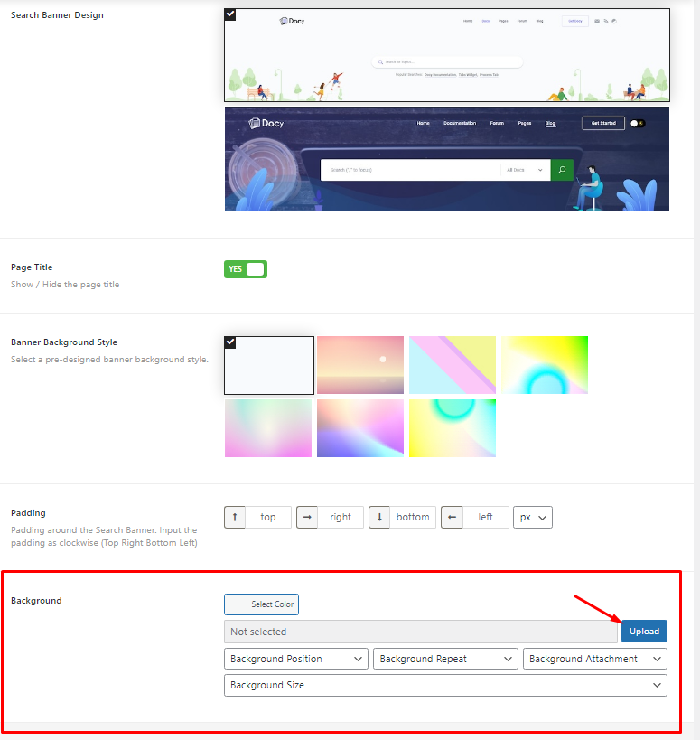Click the right padding input field
This screenshot has height=740, width=700.
(x=341, y=517)
